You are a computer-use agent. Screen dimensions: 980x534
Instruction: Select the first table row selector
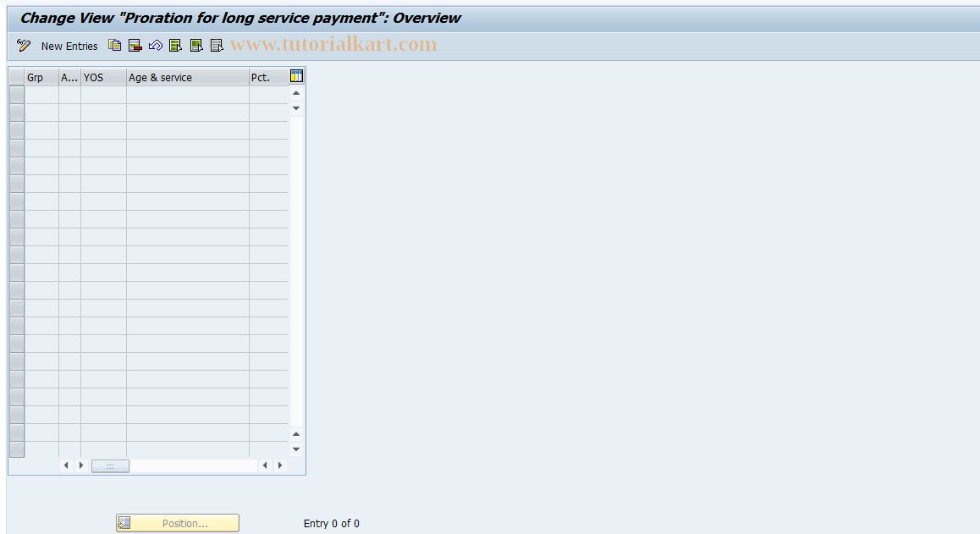pos(17,95)
